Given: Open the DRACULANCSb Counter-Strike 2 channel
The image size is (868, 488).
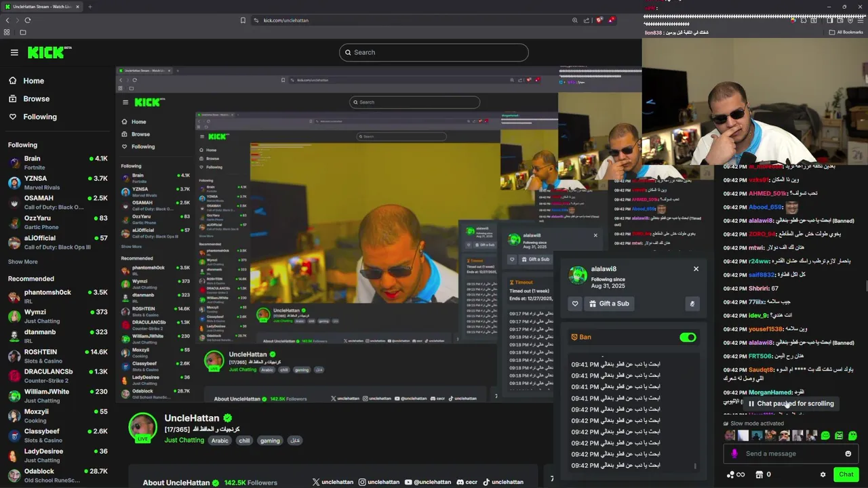Looking at the screenshot, I should click(58, 375).
